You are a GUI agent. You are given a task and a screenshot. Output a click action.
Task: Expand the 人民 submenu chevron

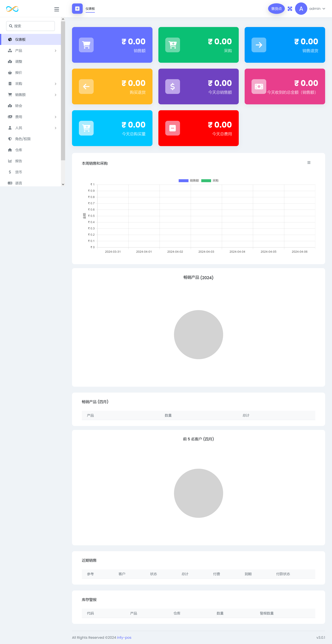56,128
